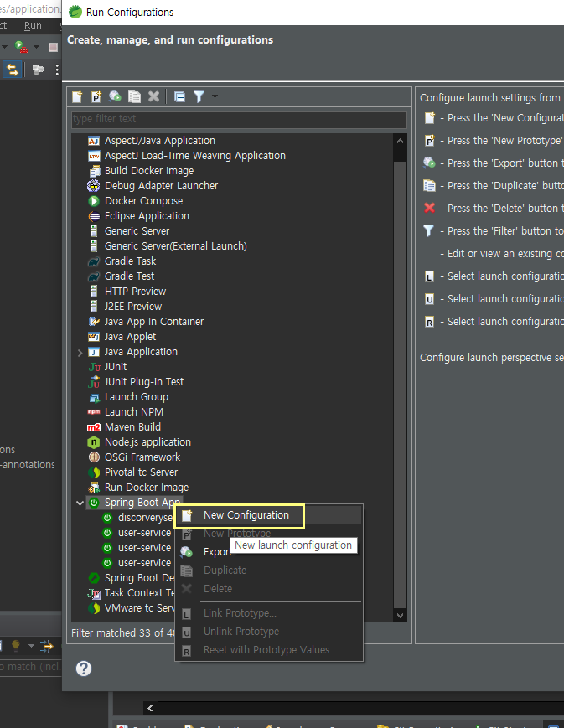Open filter options dropdown arrow
The image size is (564, 728).
(215, 96)
